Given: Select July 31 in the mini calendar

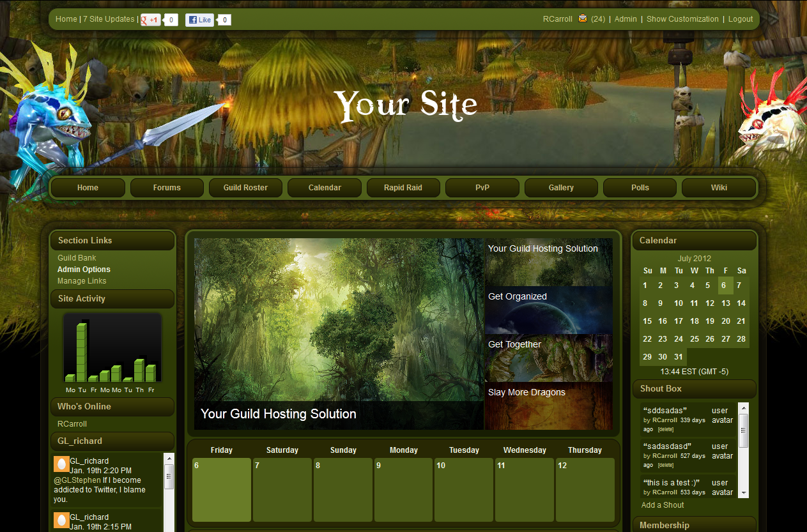Looking at the screenshot, I should [x=679, y=357].
